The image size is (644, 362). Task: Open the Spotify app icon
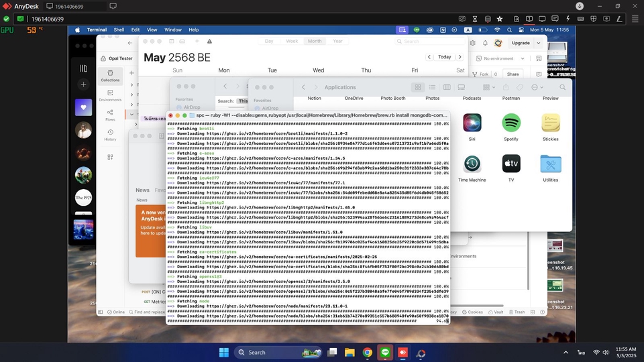pos(511,123)
